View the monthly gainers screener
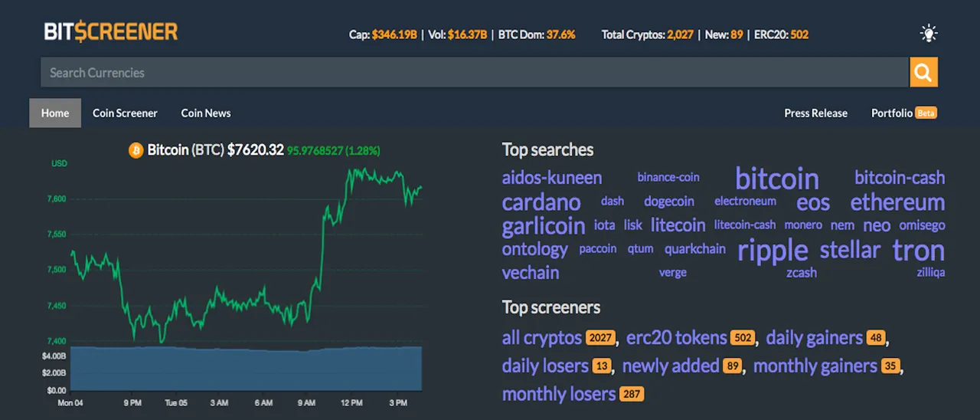 [x=815, y=366]
